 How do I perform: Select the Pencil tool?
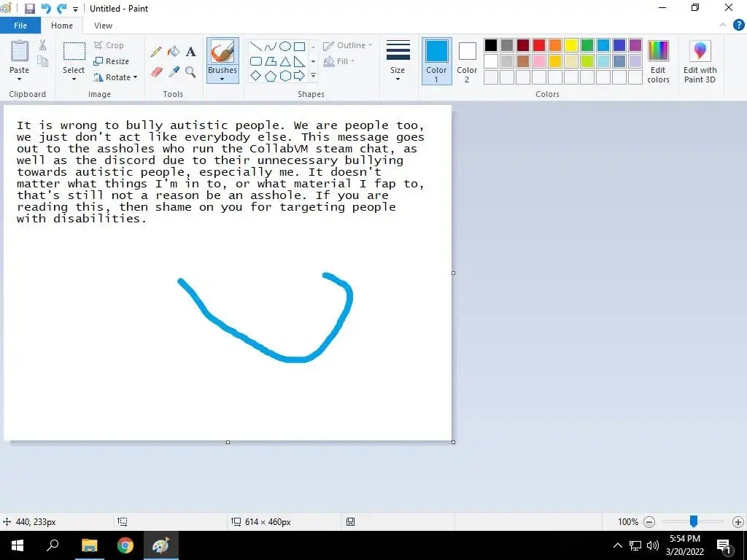pos(156,52)
